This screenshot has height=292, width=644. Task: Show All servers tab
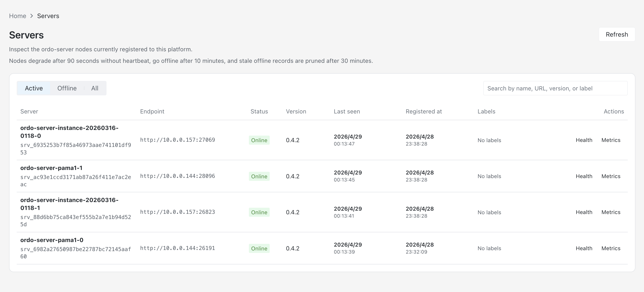point(95,88)
